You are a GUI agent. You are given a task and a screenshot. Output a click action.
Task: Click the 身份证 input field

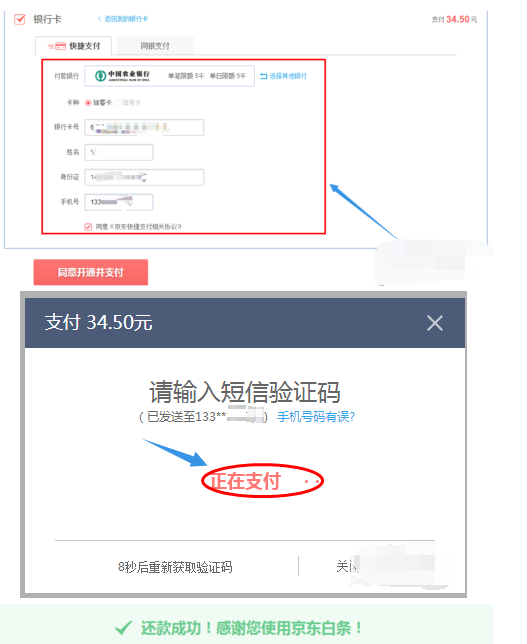tap(144, 177)
